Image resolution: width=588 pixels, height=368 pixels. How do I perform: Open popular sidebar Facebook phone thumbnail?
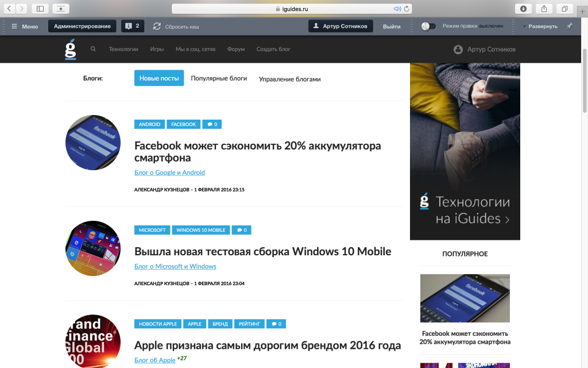click(x=465, y=298)
